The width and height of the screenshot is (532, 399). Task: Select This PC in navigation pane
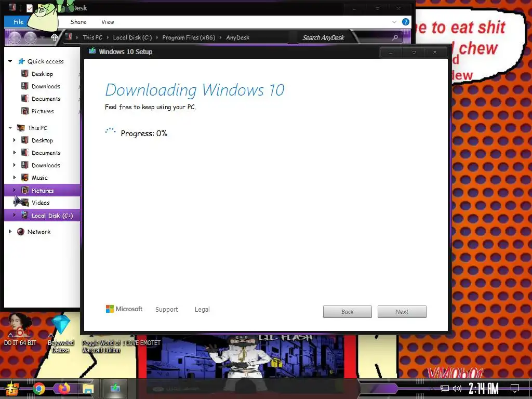pos(37,128)
